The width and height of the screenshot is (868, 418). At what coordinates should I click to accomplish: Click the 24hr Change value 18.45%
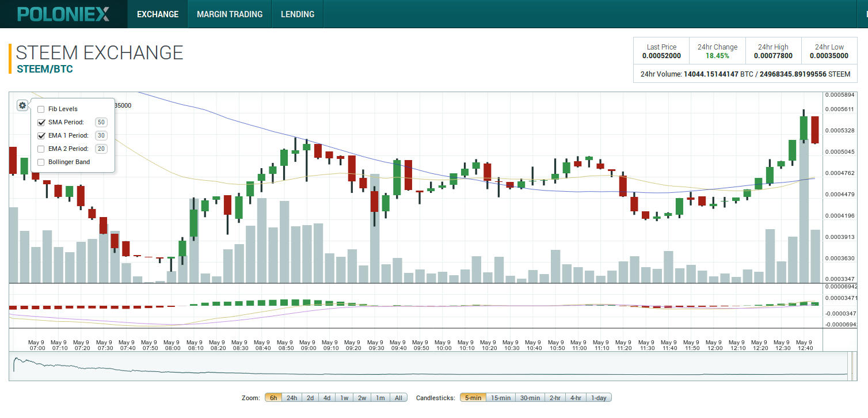[717, 56]
